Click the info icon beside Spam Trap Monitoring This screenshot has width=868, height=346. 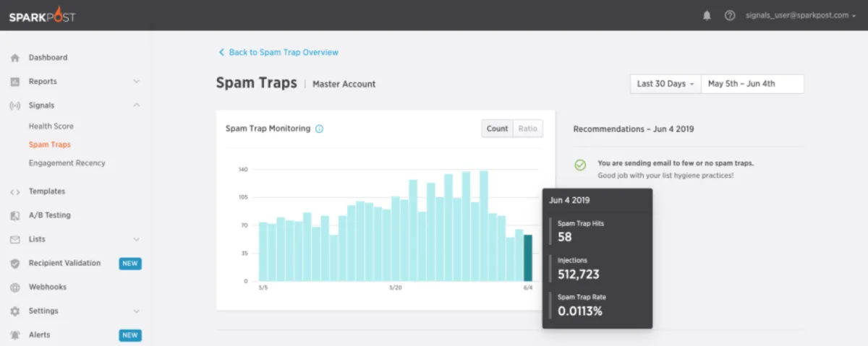pyautogui.click(x=320, y=129)
